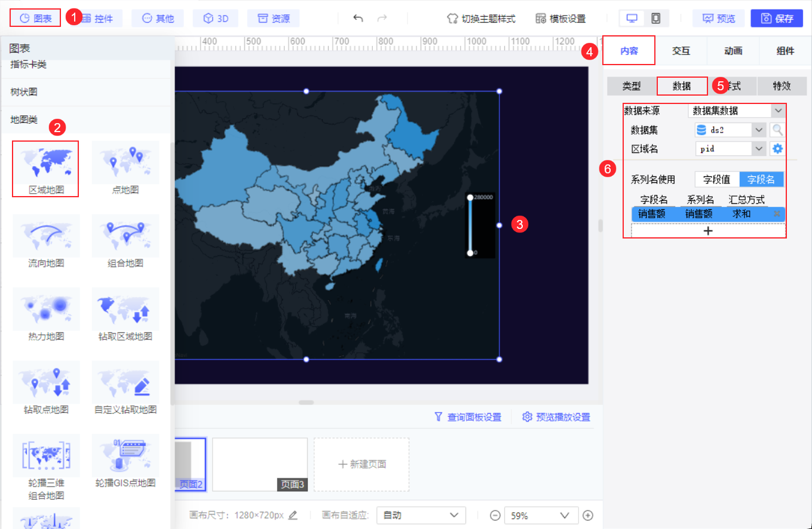
Task: Click the 预览 button
Action: (719, 19)
